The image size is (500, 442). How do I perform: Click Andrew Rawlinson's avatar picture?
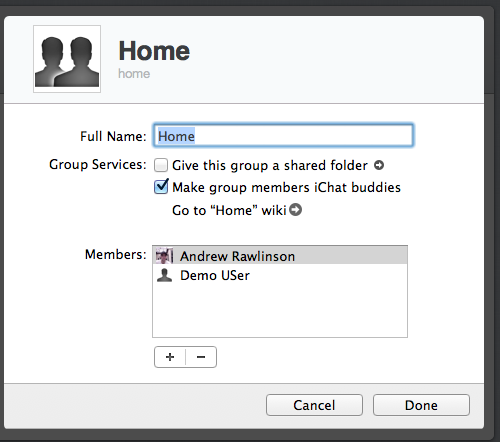point(164,256)
